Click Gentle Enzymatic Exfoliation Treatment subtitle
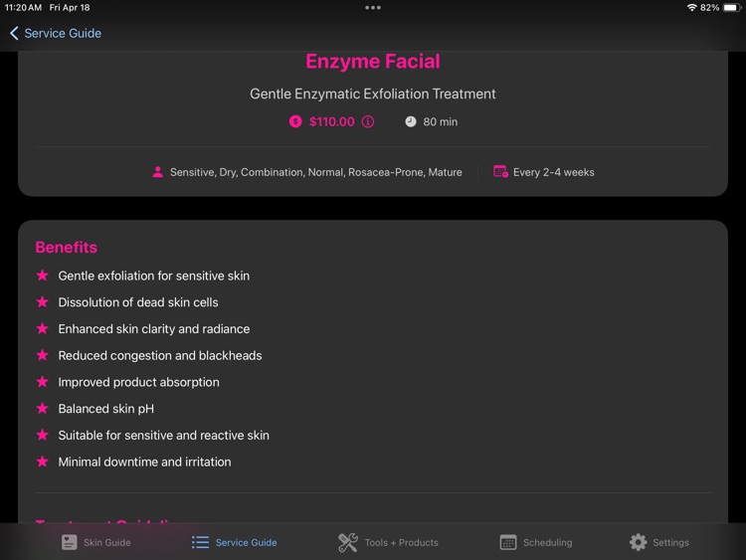 pyautogui.click(x=373, y=93)
